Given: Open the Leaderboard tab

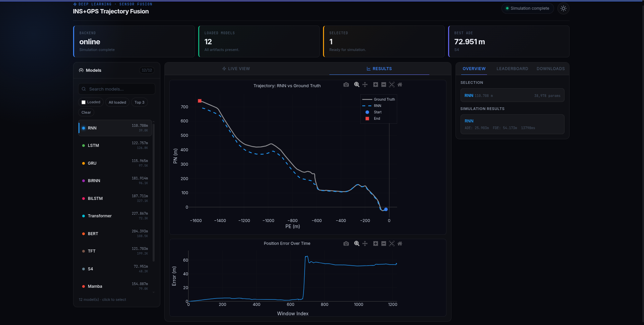Looking at the screenshot, I should click(512, 69).
